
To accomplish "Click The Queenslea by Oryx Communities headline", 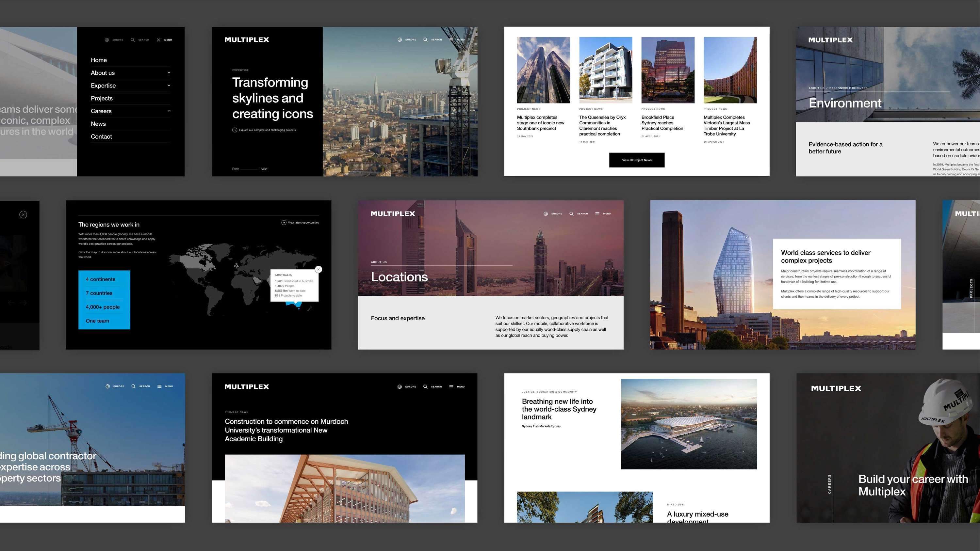I will tap(603, 125).
